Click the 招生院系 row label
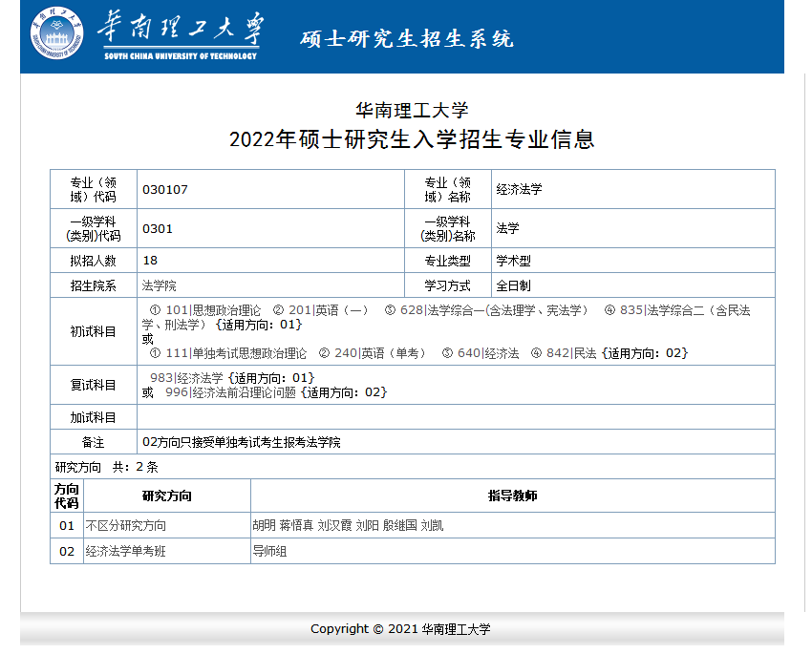Viewport: 812px width, 654px height. tap(94, 285)
